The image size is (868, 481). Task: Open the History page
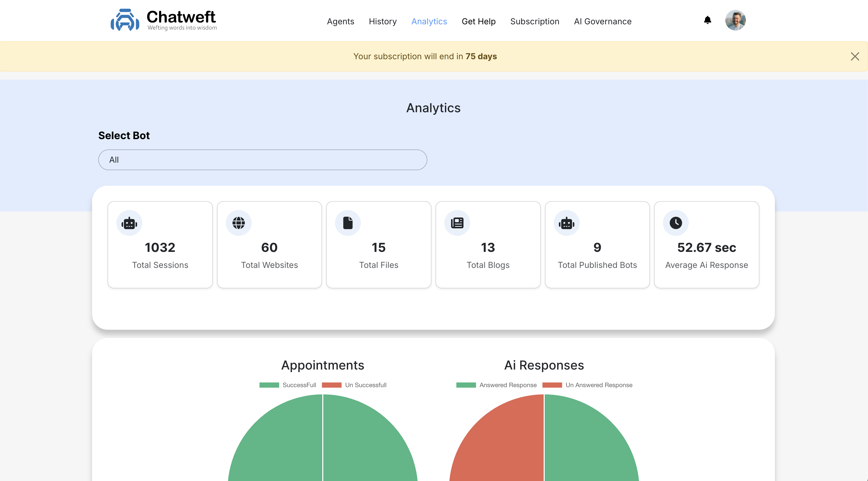[x=383, y=21]
